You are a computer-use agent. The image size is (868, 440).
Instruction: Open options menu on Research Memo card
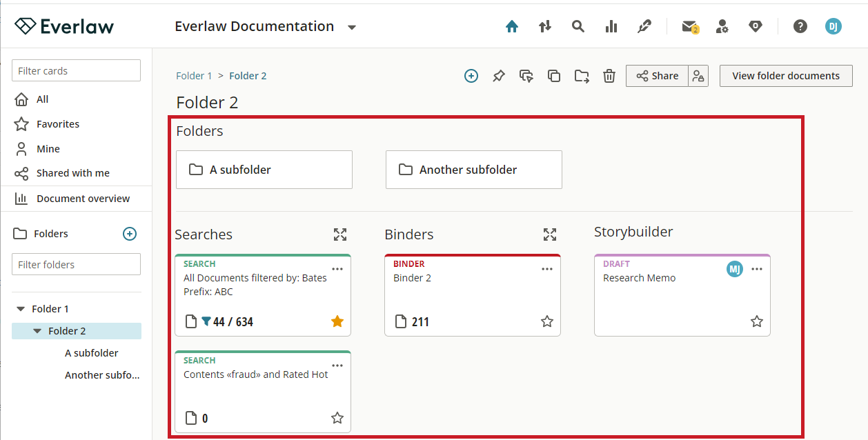(x=757, y=269)
